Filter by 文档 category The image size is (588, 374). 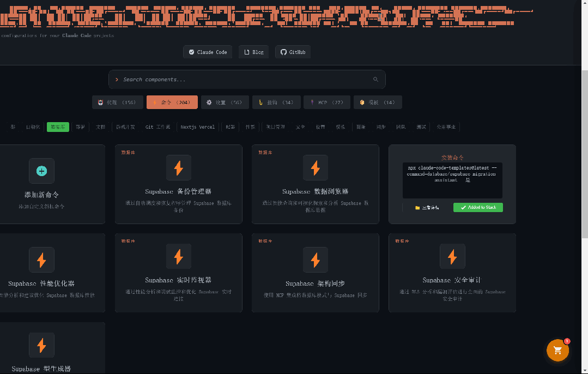coord(100,127)
